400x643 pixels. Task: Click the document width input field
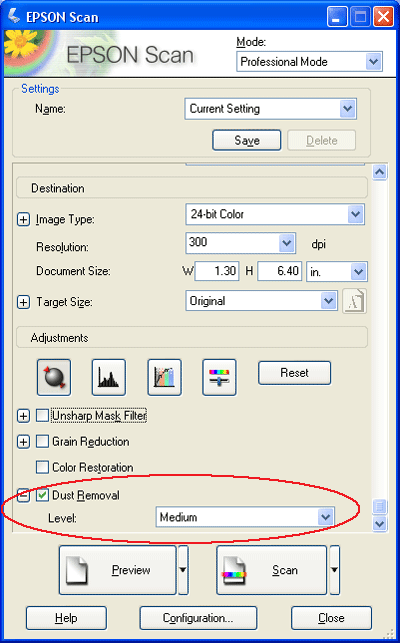pyautogui.click(x=217, y=271)
